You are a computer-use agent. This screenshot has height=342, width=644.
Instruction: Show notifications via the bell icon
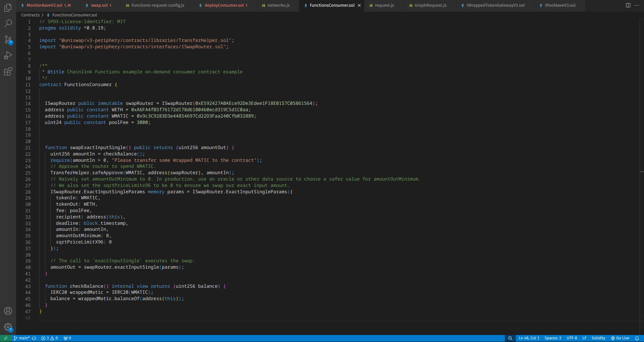coord(637,338)
